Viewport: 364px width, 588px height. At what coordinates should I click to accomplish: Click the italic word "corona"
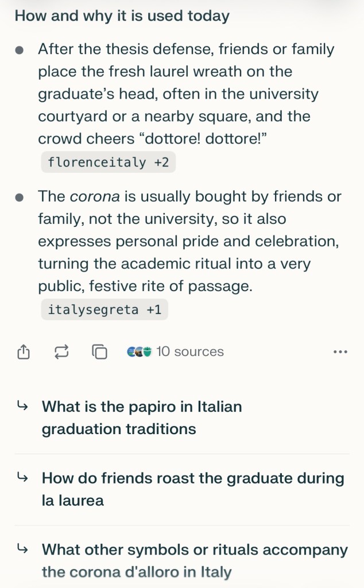[x=95, y=197]
